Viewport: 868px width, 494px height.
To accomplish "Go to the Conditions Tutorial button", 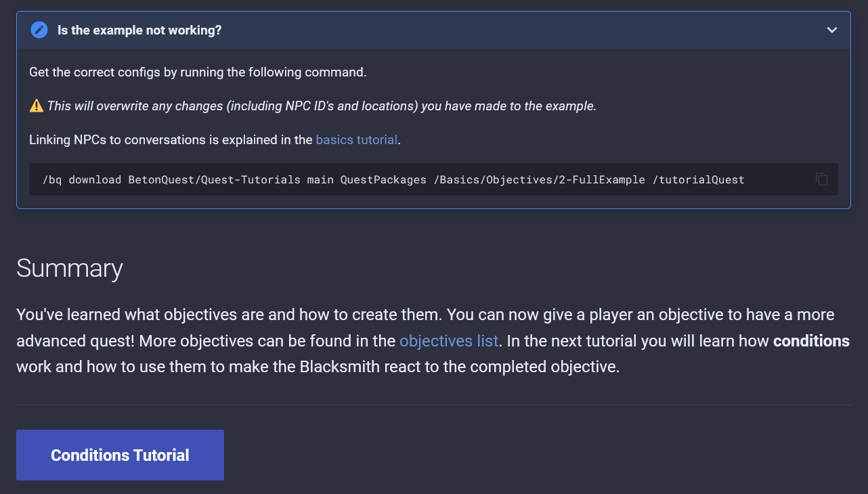I will (x=120, y=455).
